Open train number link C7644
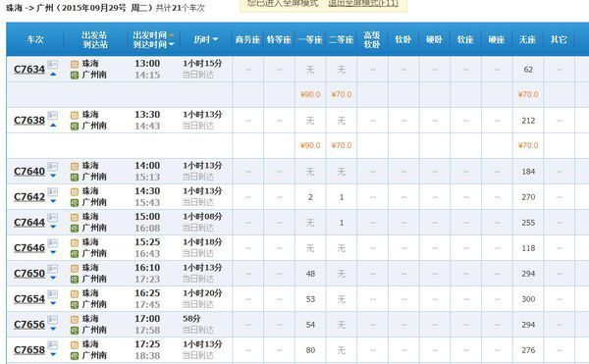 pos(29,223)
